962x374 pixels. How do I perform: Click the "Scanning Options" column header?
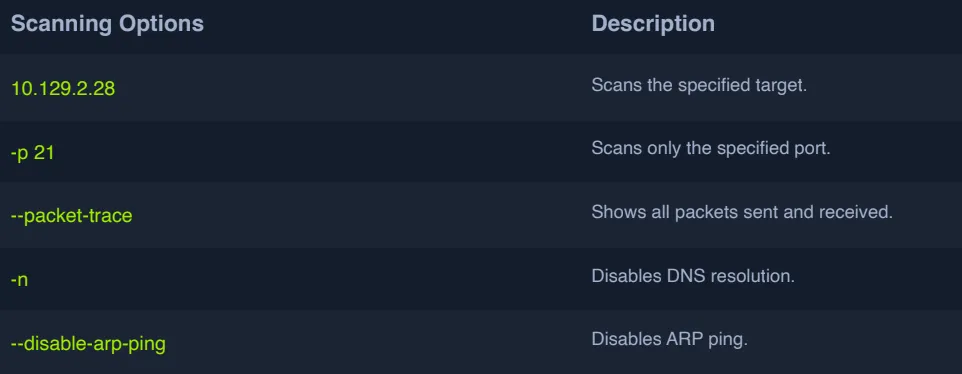tap(107, 24)
